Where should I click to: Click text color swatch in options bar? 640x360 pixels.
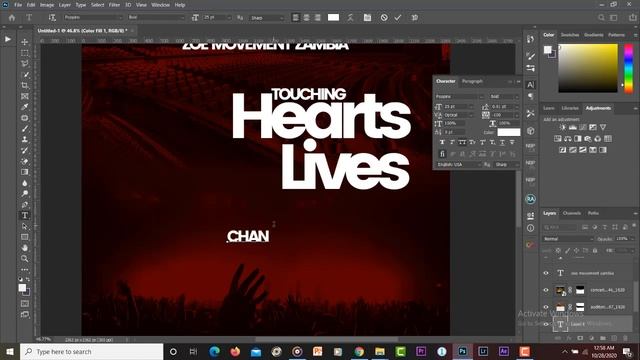pos(333,17)
